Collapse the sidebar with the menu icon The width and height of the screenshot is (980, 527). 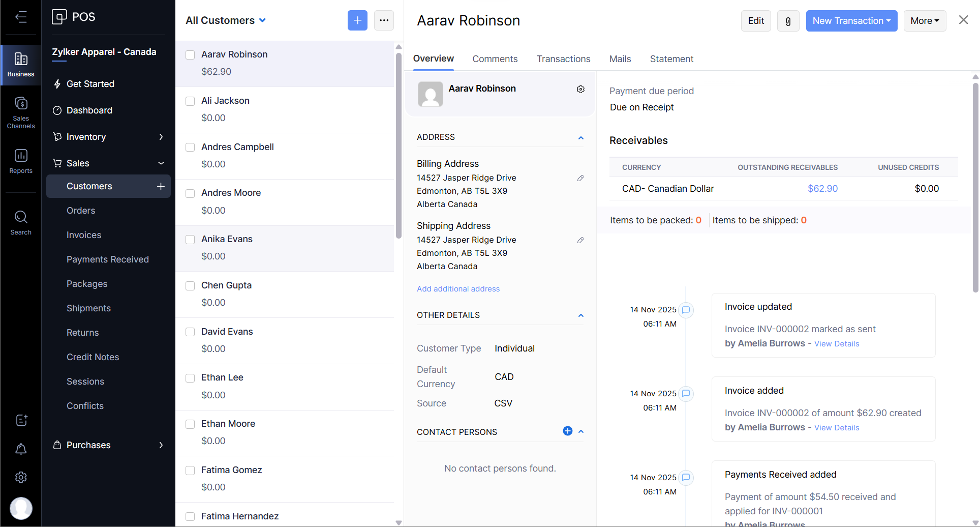coord(21,17)
